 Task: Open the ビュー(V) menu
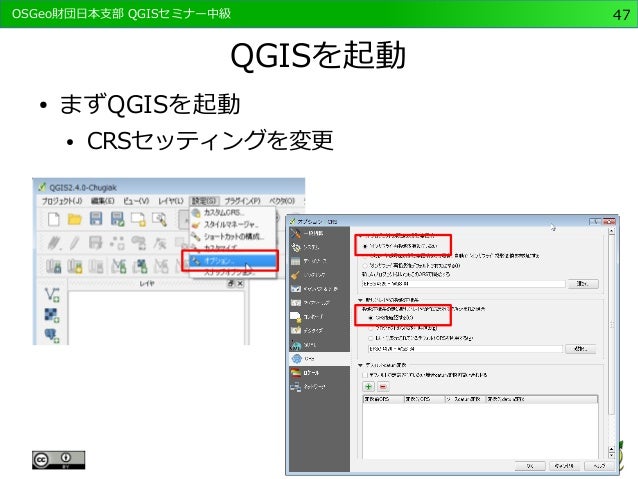pyautogui.click(x=136, y=201)
